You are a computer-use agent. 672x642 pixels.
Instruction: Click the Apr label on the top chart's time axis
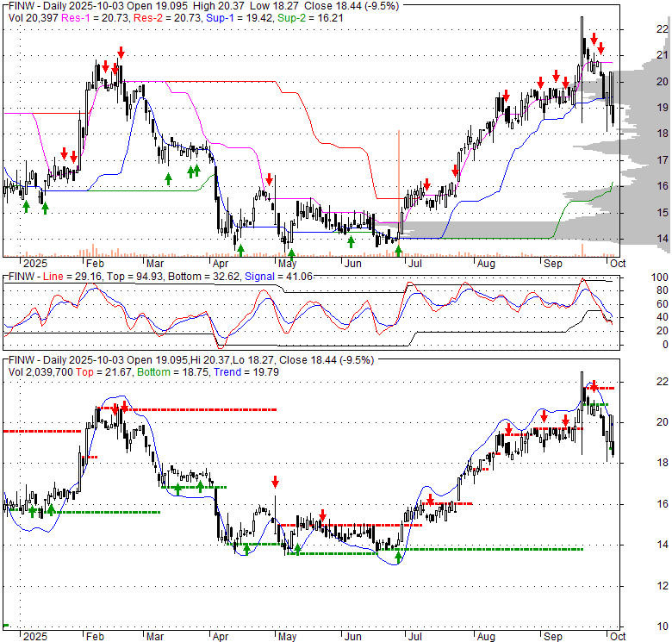[x=221, y=263]
